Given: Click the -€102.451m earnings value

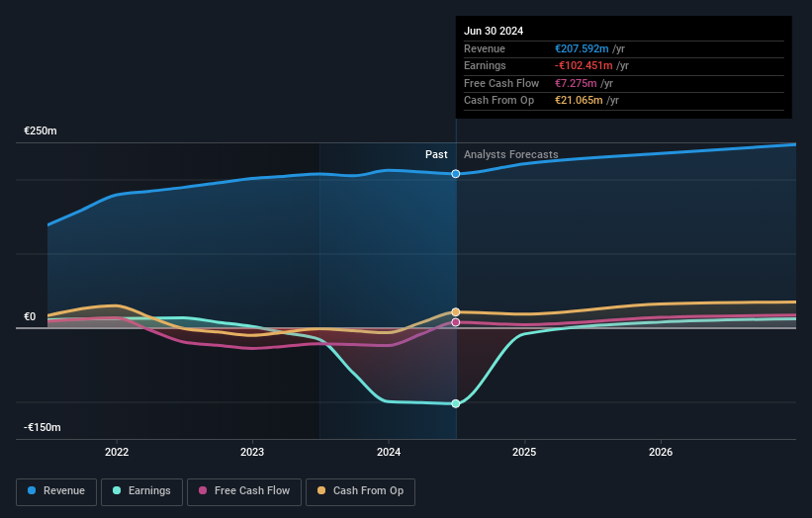Looking at the screenshot, I should [584, 65].
